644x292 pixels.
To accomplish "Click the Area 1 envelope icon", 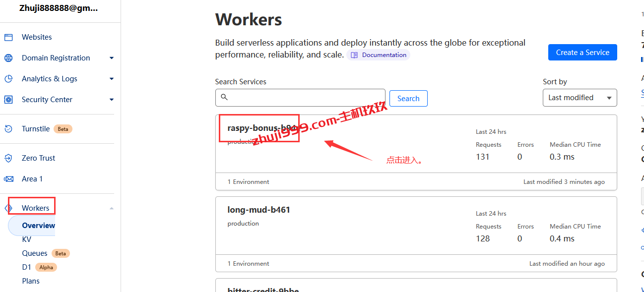I will coord(8,179).
